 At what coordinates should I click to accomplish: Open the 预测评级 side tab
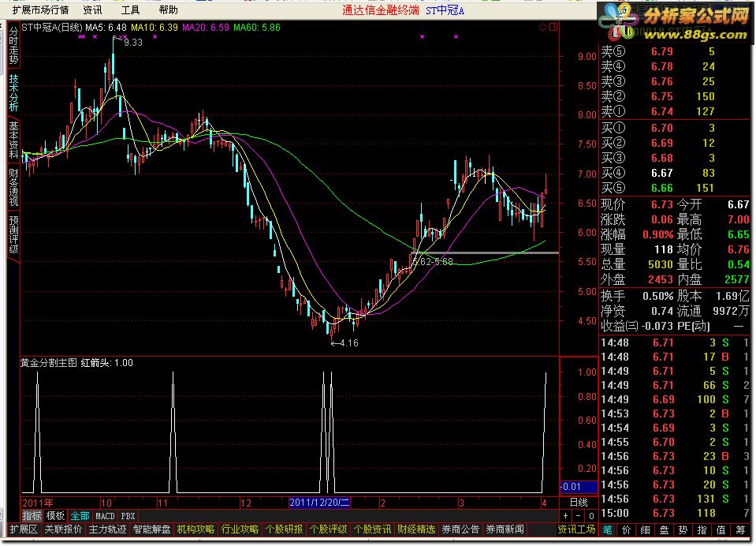pyautogui.click(x=13, y=234)
